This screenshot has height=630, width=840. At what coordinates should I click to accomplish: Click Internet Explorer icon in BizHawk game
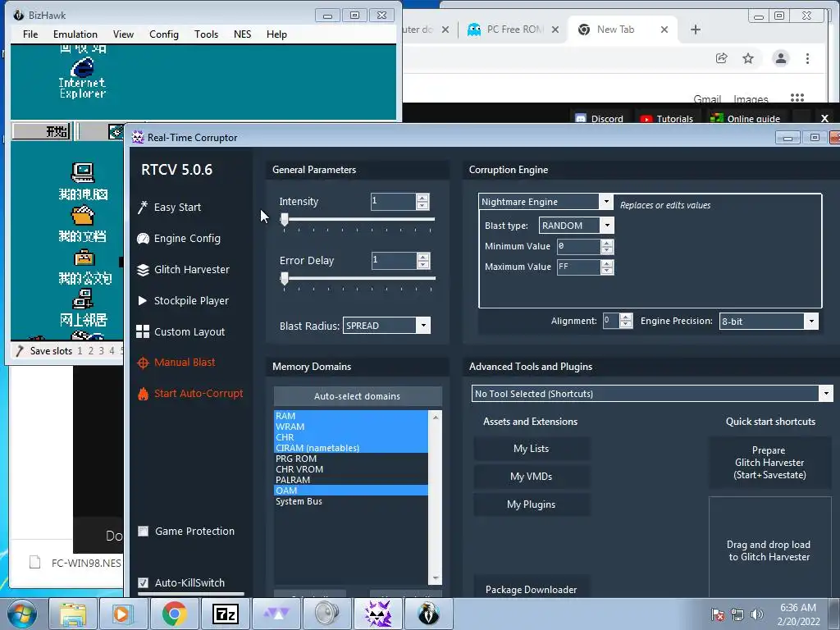pos(82,78)
